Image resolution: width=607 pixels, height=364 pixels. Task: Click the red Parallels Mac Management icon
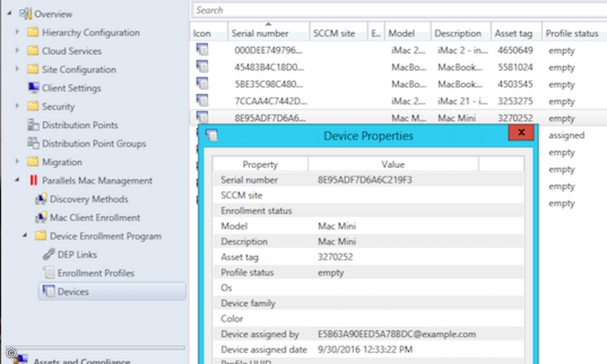pyautogui.click(x=33, y=180)
